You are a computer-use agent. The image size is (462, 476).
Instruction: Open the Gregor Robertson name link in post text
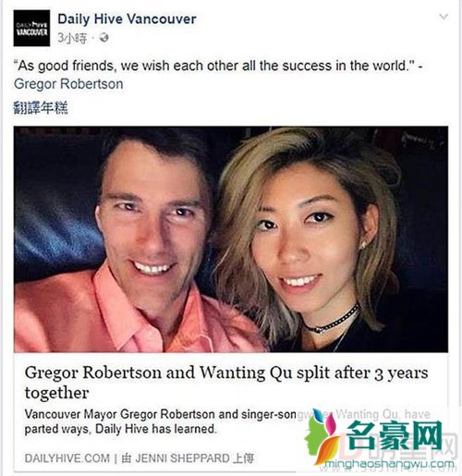pos(68,84)
